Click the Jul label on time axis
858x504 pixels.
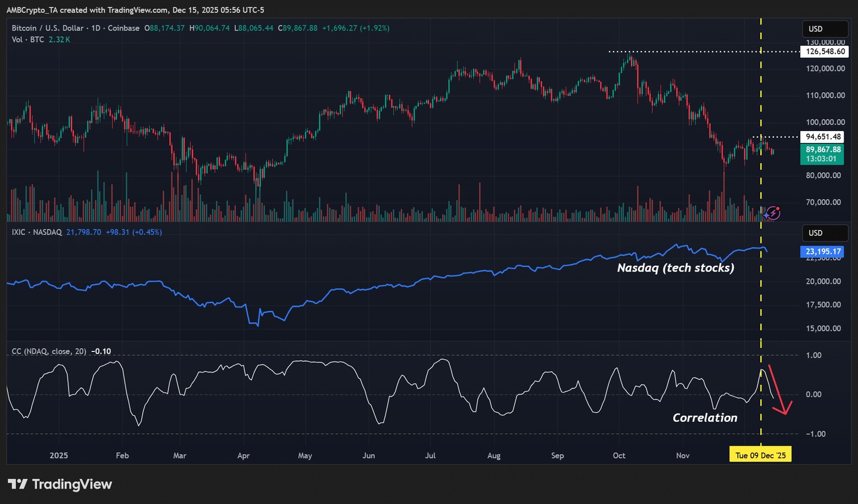pos(430,455)
